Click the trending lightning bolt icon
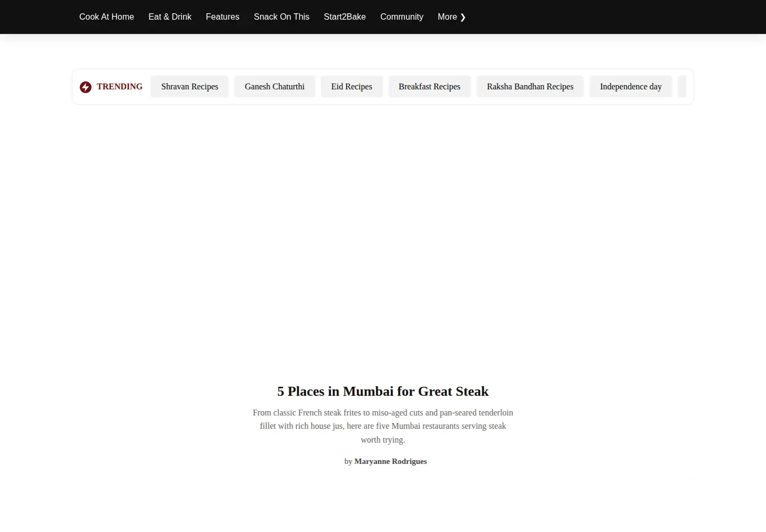The width and height of the screenshot is (766, 532). tap(86, 87)
